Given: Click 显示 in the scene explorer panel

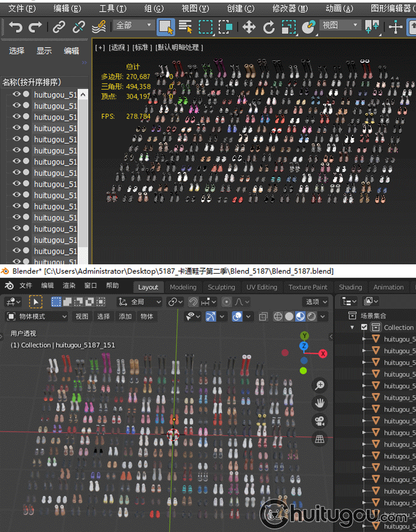Looking at the screenshot, I should coord(44,51).
